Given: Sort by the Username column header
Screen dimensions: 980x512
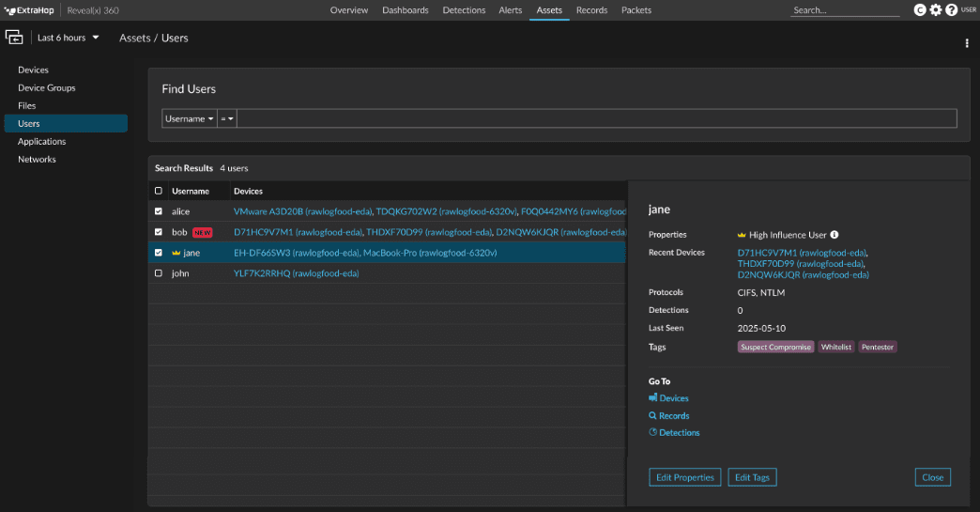Looking at the screenshot, I should (191, 192).
